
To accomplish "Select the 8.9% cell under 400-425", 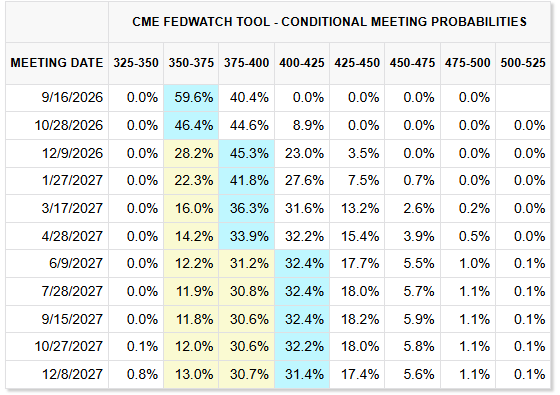I will click(x=302, y=125).
